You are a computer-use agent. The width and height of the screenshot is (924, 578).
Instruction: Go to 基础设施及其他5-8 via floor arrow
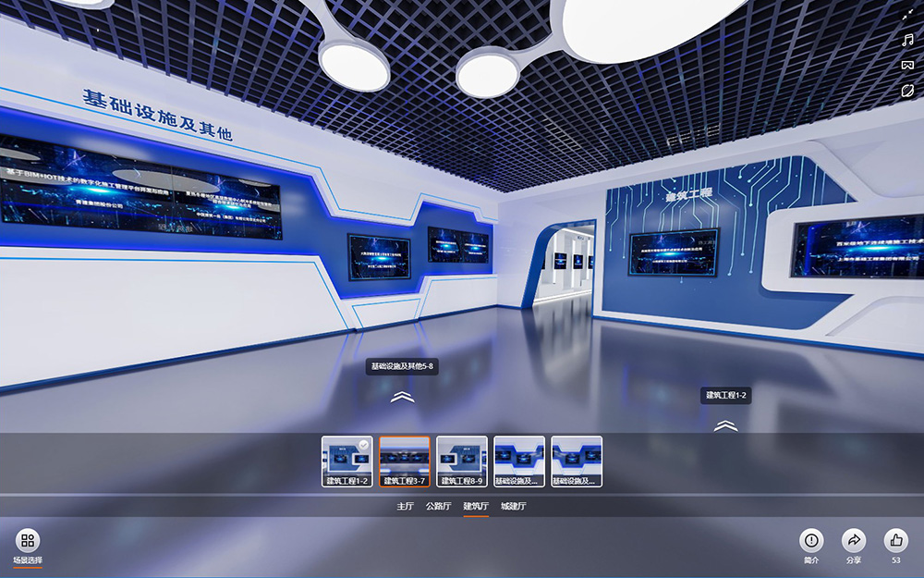[402, 397]
